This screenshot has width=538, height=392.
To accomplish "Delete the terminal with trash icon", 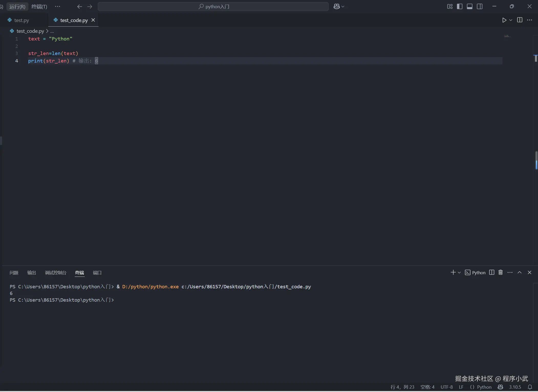I will 501,272.
